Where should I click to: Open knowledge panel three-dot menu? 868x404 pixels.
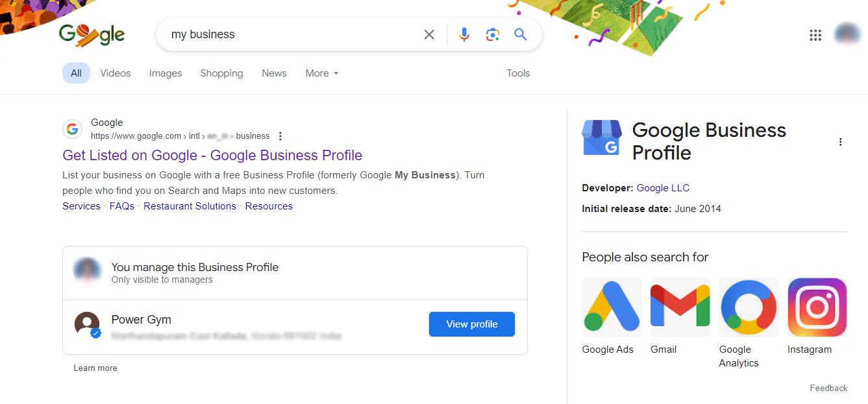(x=840, y=142)
